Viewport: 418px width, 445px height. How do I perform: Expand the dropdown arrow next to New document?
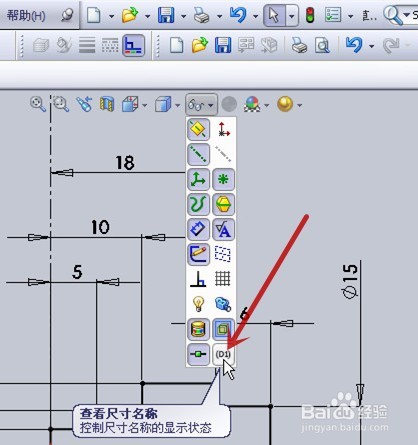tap(111, 16)
